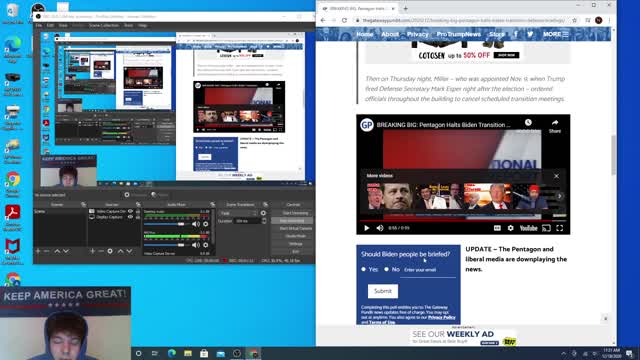Submit the Biden briefing poll

(x=383, y=291)
